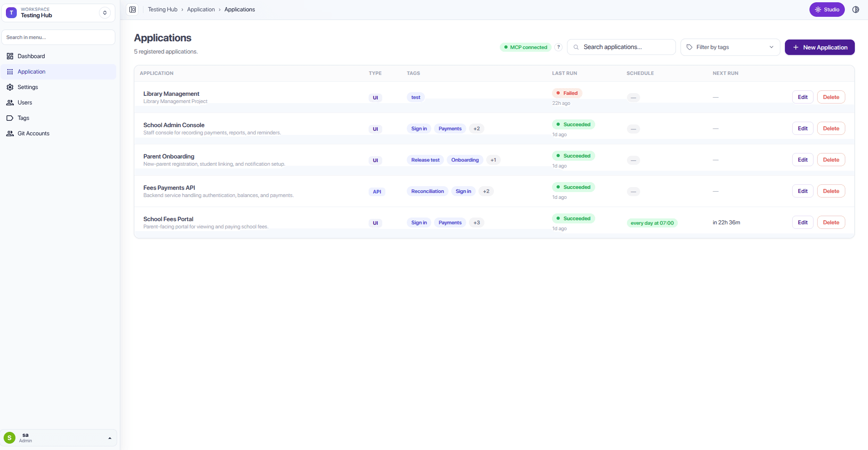The height and width of the screenshot is (450, 868).
Task: Click the Reconciliation tag chip
Action: (x=428, y=192)
